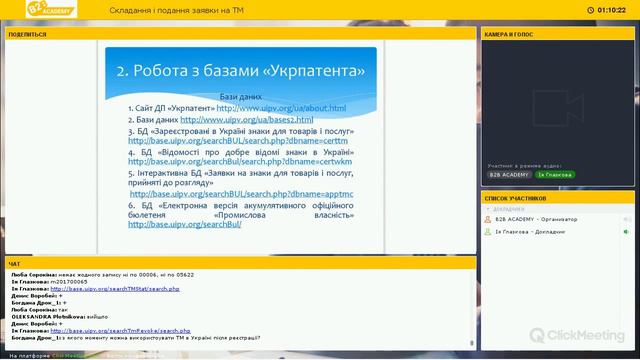
Task: Click the СПИСОК УЧАСТНИКОВ panel header
Action: 558,198
